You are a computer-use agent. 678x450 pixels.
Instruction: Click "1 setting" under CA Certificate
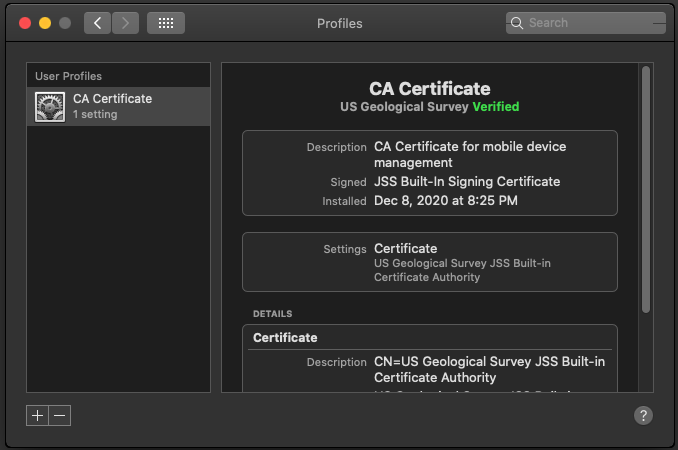point(95,115)
